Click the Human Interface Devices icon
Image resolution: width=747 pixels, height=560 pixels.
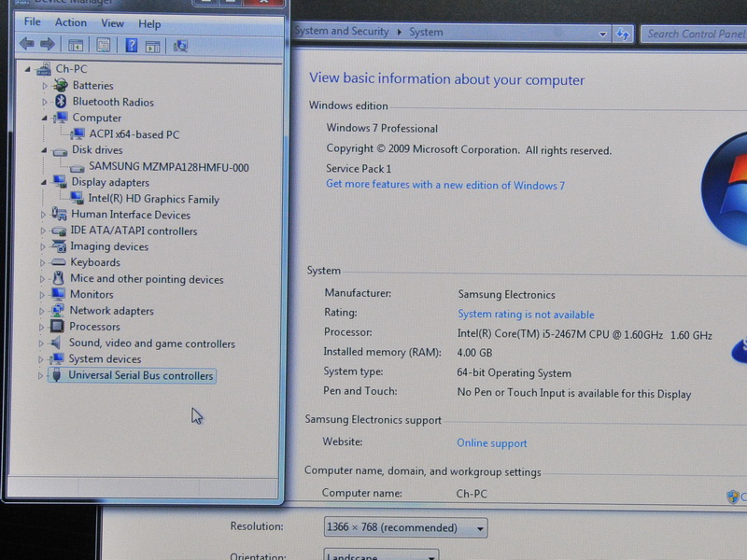[59, 214]
